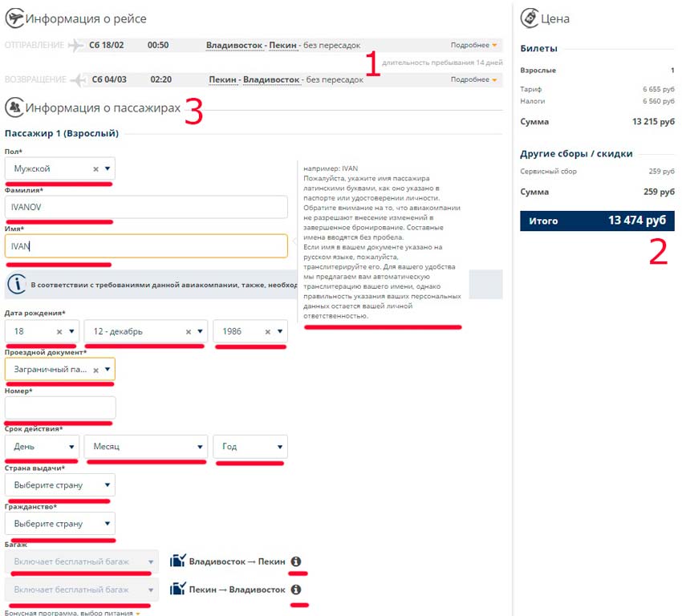The height and width of the screenshot is (616, 682).
Task: Open the Страна выдачи country dropdown
Action: (59, 485)
